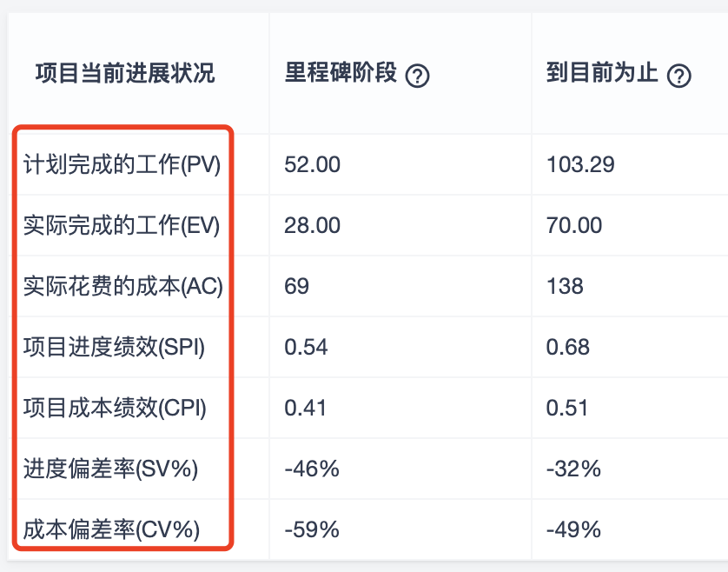The width and height of the screenshot is (728, 572).
Task: Click the 进度偏差率(SV%) row label
Action: [x=110, y=469]
